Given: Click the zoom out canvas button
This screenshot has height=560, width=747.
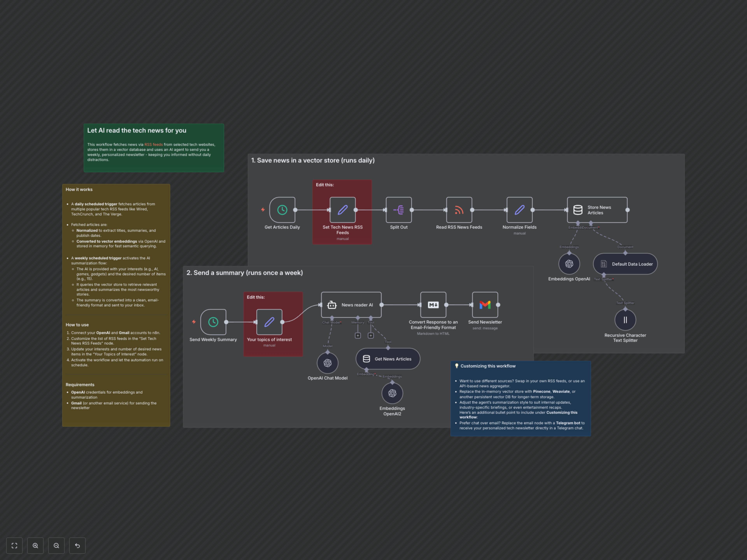Looking at the screenshot, I should [x=56, y=545].
